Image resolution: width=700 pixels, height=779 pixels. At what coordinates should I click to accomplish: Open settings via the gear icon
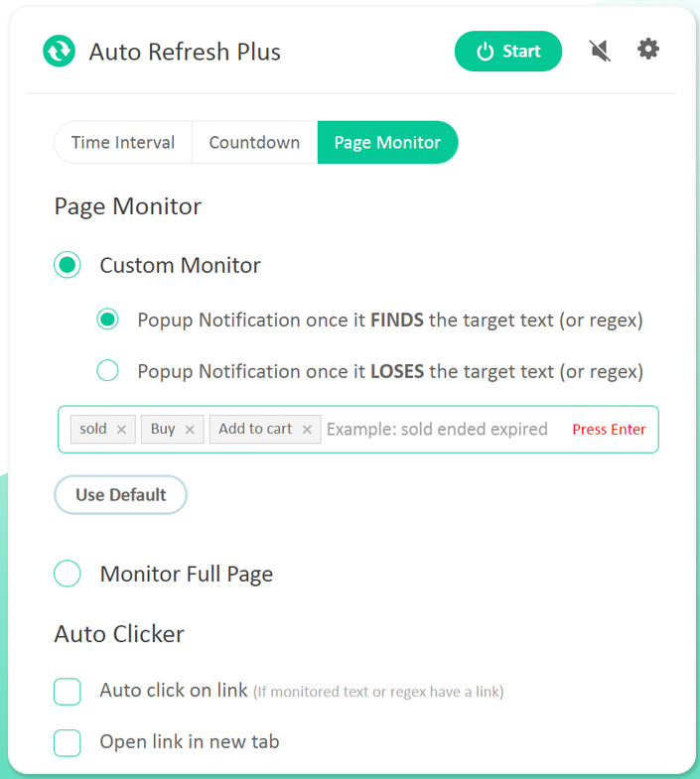648,50
